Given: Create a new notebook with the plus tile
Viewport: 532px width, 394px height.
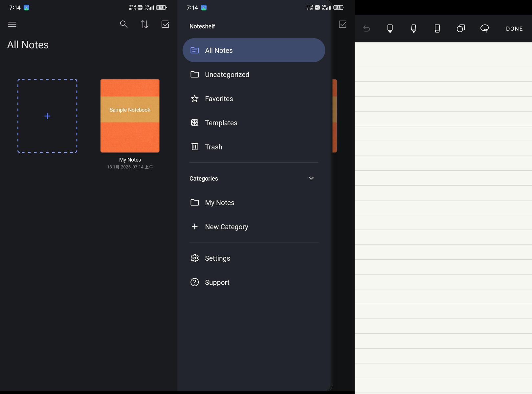Looking at the screenshot, I should coord(47,116).
